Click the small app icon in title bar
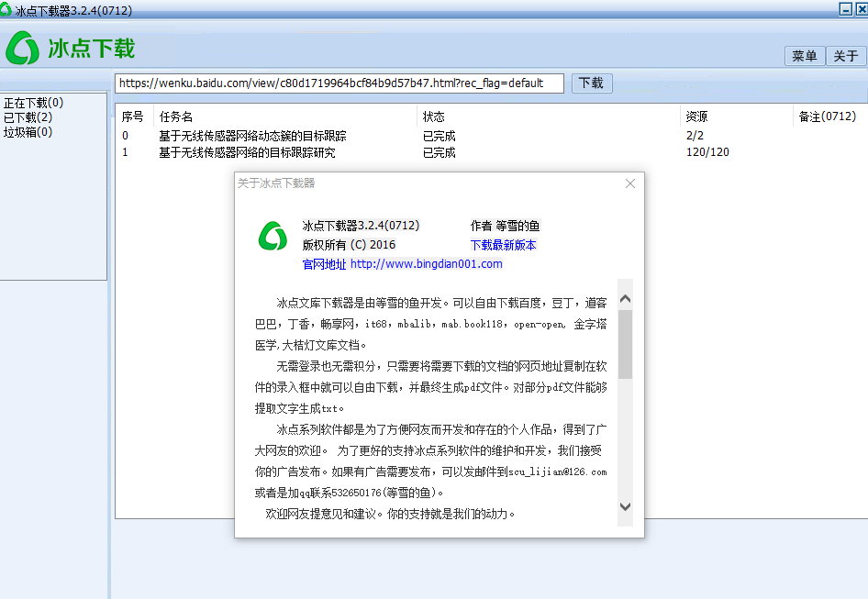 click(x=7, y=8)
